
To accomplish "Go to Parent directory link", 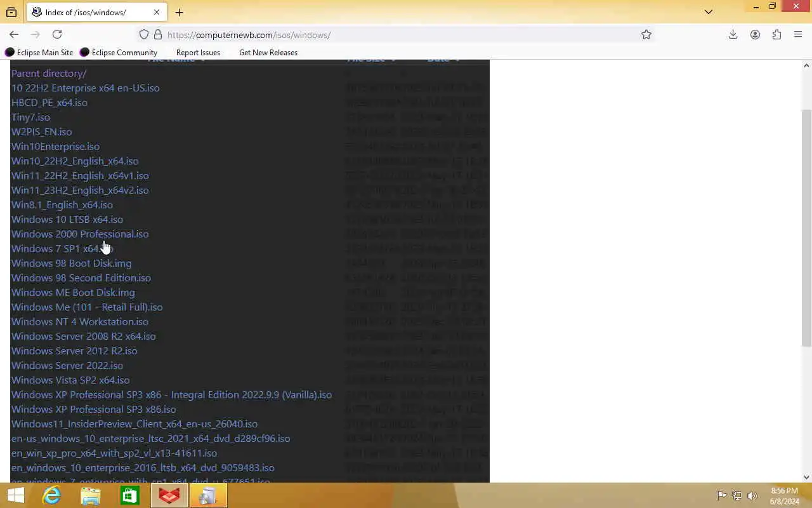I will click(x=49, y=73).
